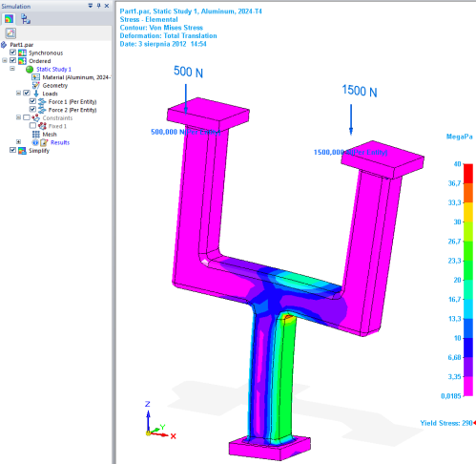Toggle the Force 2 checkbox

click(32, 109)
